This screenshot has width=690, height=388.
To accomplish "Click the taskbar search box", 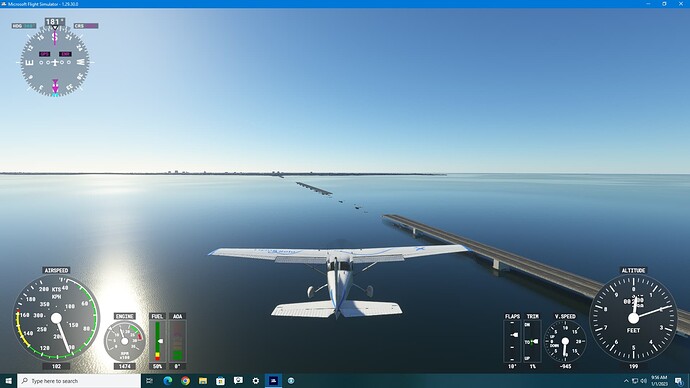I will [79, 381].
